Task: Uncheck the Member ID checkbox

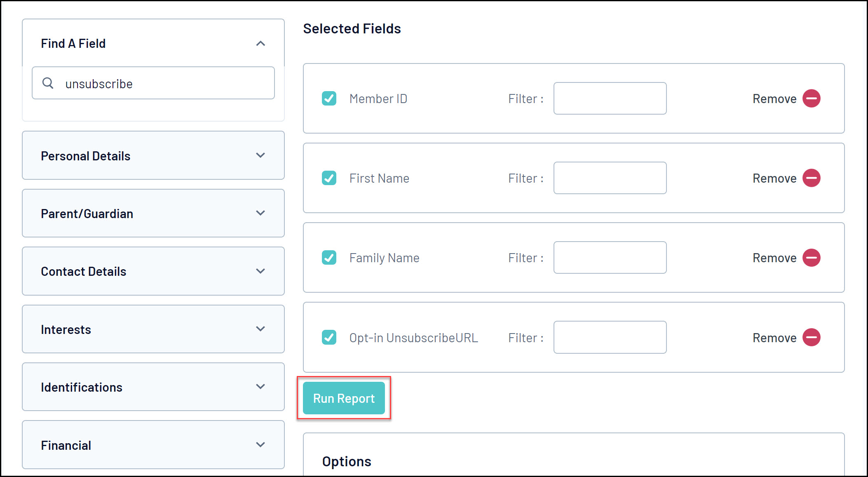Action: (329, 99)
